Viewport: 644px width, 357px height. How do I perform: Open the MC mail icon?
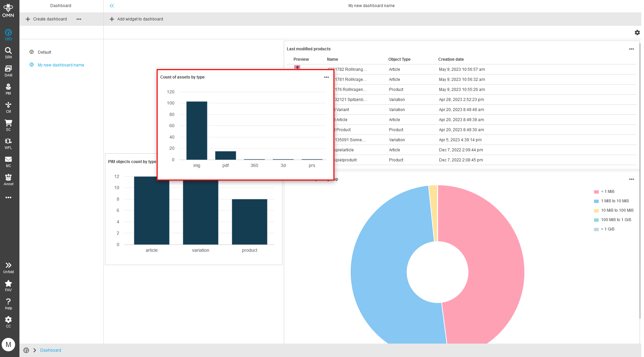8,161
